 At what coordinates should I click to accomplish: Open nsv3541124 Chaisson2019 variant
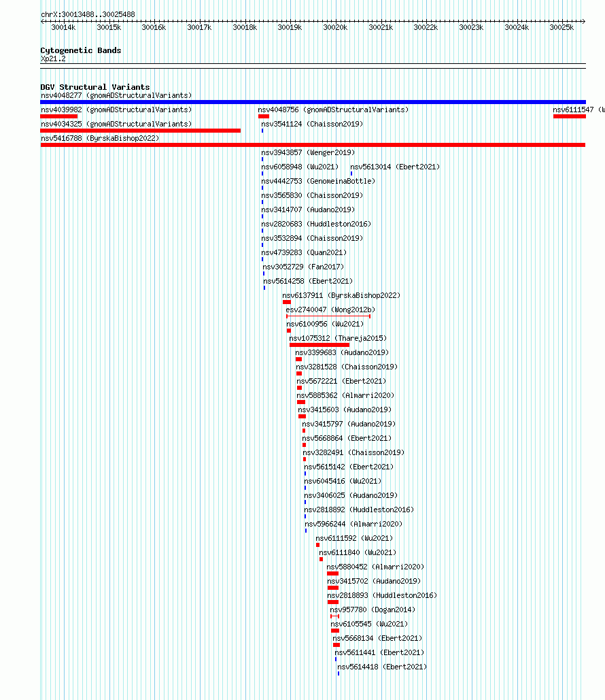[312, 124]
